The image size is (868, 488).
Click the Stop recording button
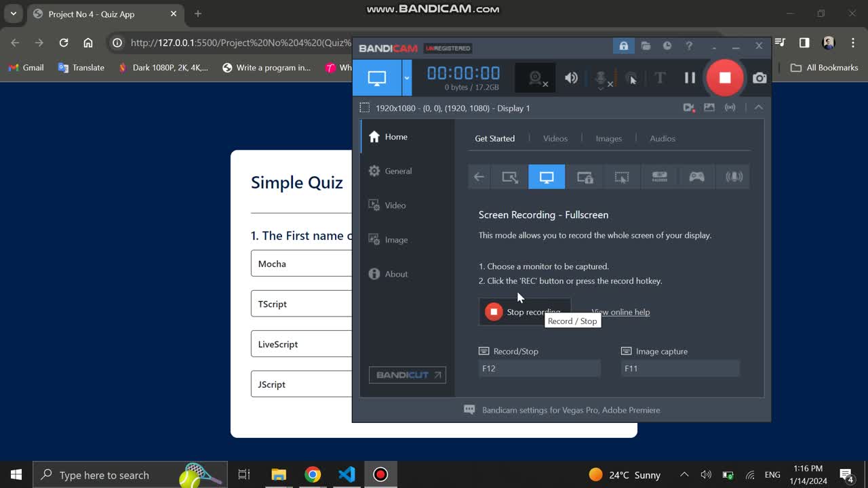pos(524,312)
